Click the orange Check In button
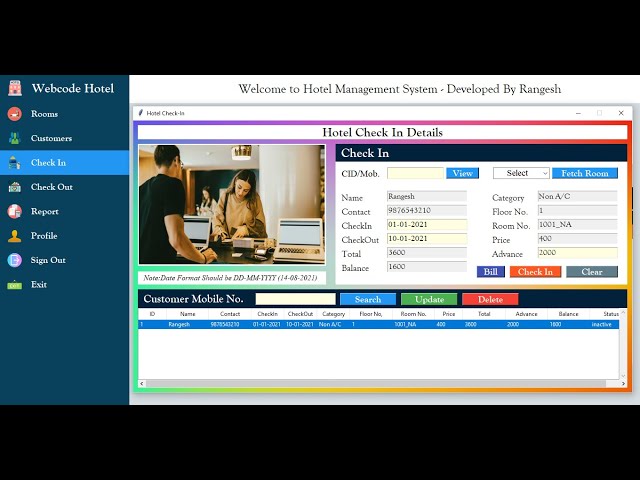Viewport: 640px width, 480px height. coord(535,272)
